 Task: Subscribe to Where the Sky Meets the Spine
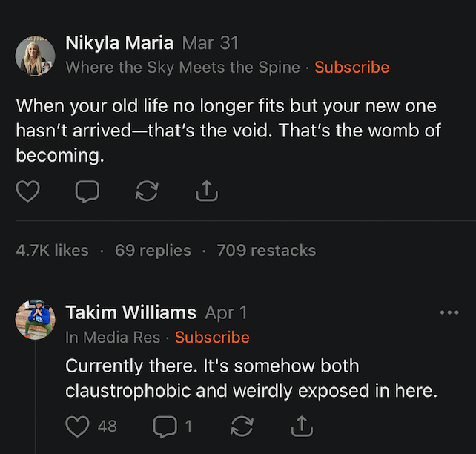[351, 67]
